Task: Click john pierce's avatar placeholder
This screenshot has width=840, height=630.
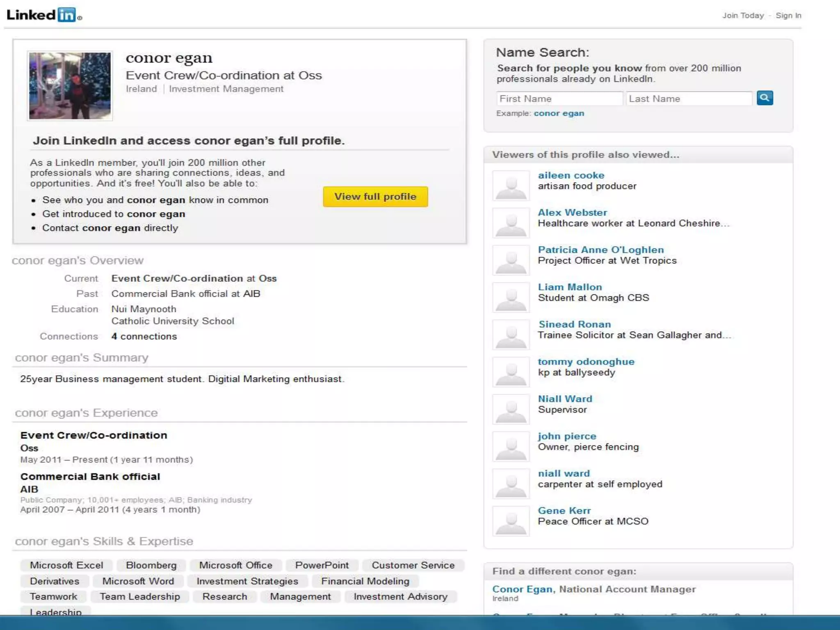Action: [x=511, y=447]
